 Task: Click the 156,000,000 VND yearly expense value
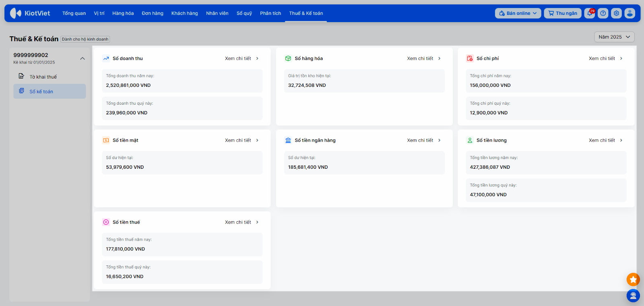coord(490,85)
